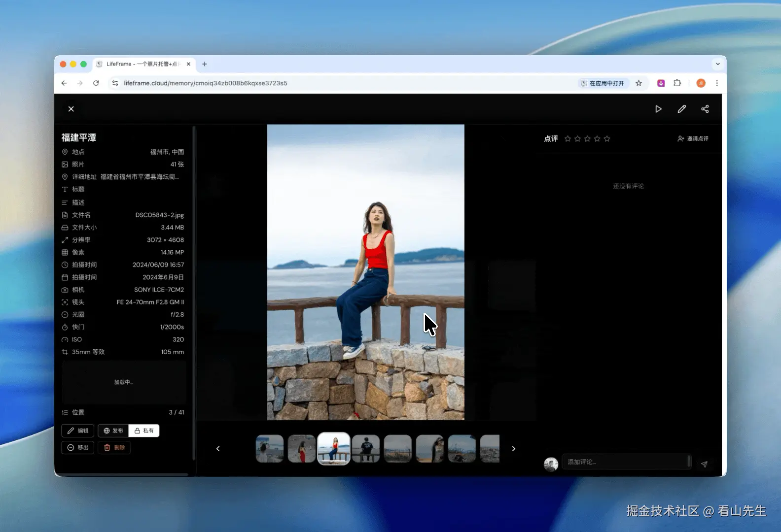Click the file size value 3.44 MB

click(173, 228)
